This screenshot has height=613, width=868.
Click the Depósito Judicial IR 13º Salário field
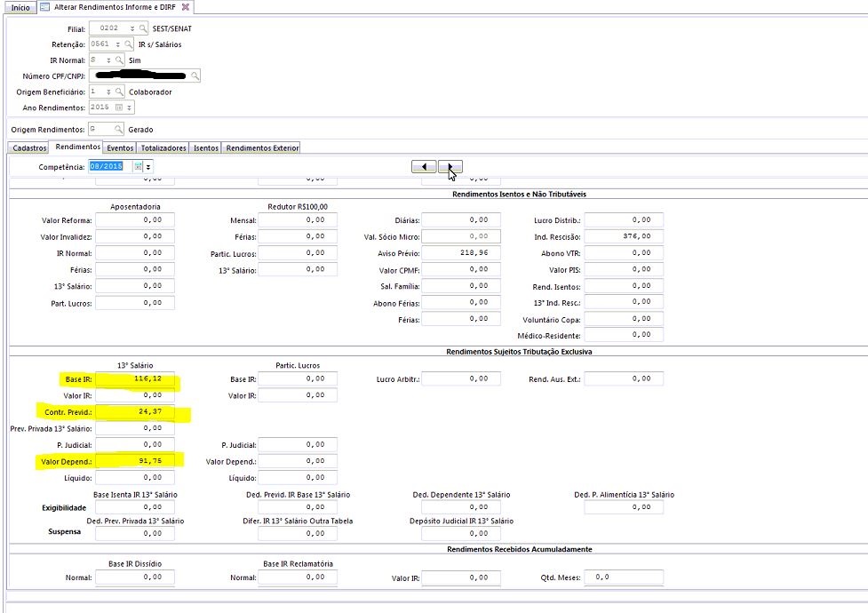tap(461, 534)
